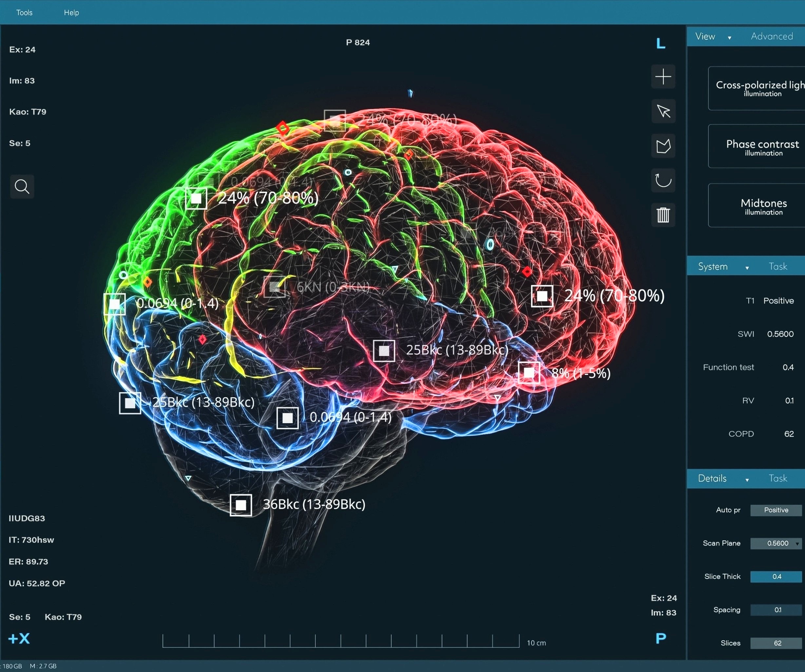Click the trash delete icon
805x672 pixels.
[x=663, y=215]
